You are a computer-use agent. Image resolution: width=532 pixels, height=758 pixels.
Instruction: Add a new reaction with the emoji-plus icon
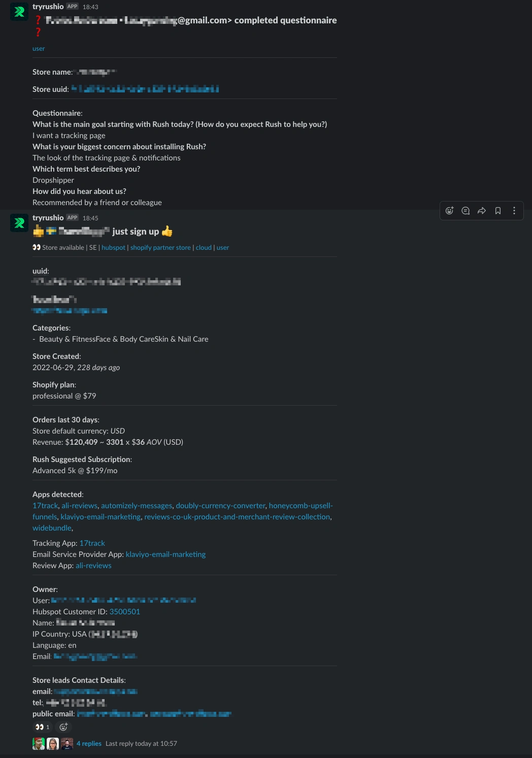[63, 727]
